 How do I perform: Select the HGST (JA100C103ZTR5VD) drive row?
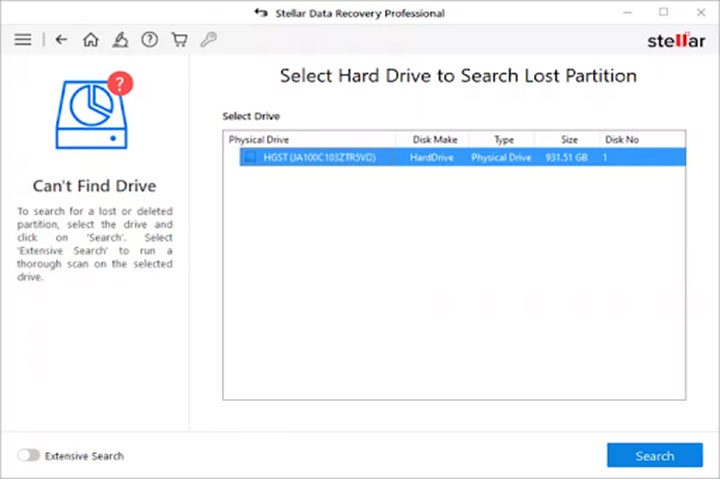tap(462, 158)
